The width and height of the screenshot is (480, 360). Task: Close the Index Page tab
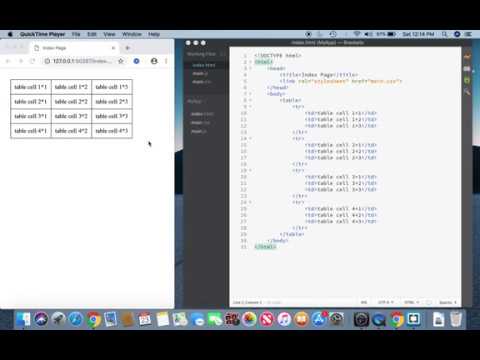coord(113,48)
